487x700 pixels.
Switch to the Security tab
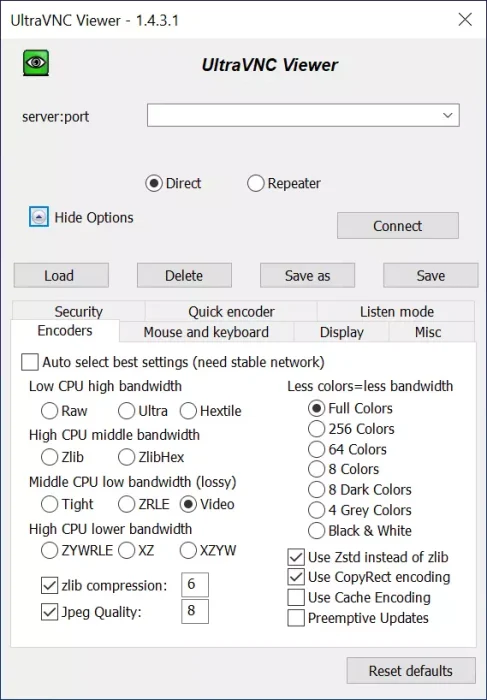(x=79, y=311)
